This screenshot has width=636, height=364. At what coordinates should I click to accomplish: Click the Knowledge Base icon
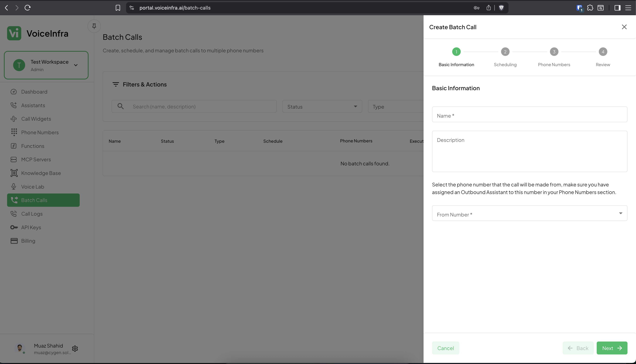pos(14,173)
